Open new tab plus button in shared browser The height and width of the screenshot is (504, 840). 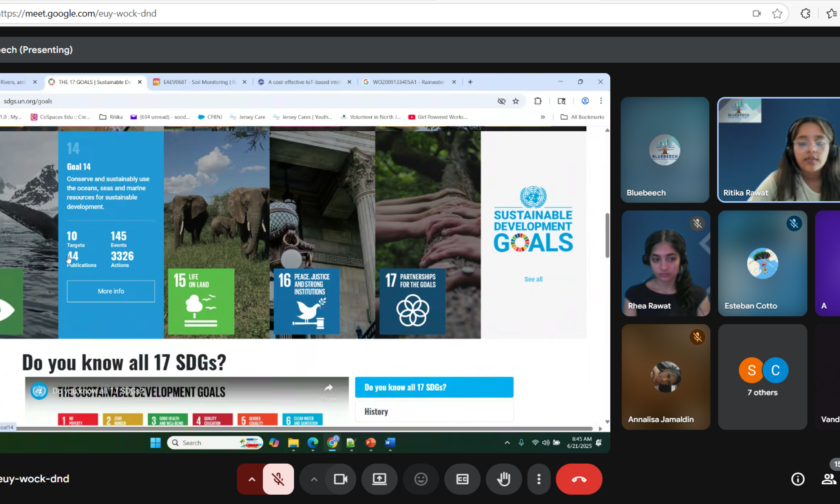pos(470,82)
